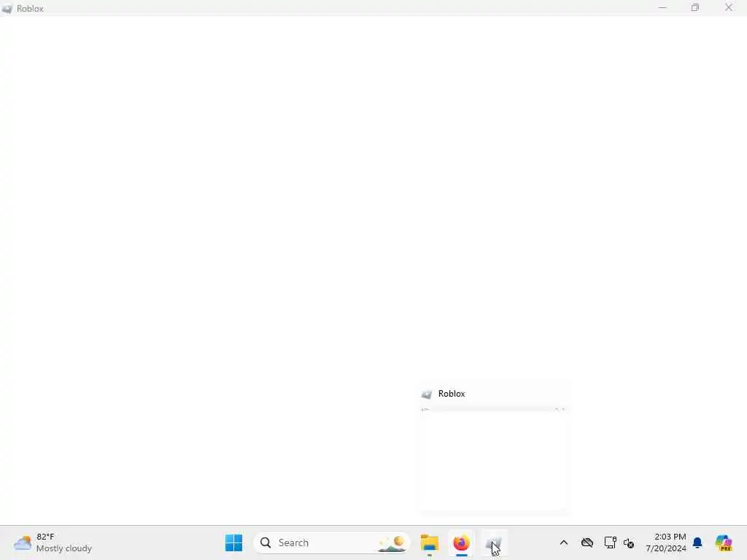Open Copilot preview icon in the taskbar
Screen dimensions: 747x560
(x=724, y=542)
